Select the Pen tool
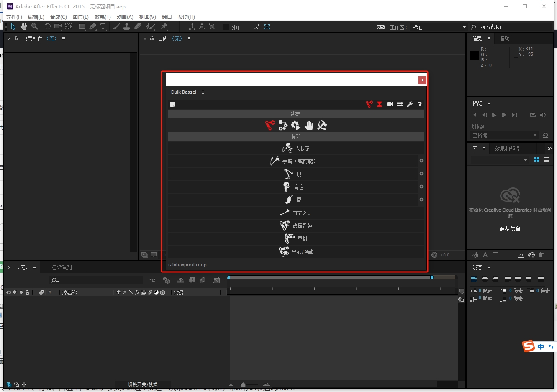 coord(92,26)
